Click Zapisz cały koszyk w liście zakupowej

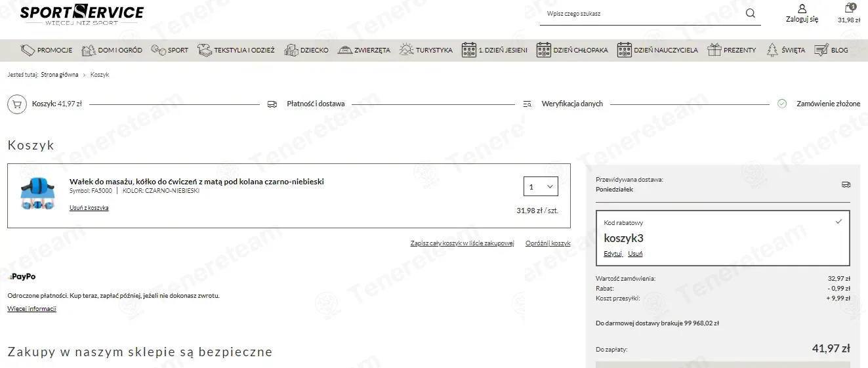(463, 243)
